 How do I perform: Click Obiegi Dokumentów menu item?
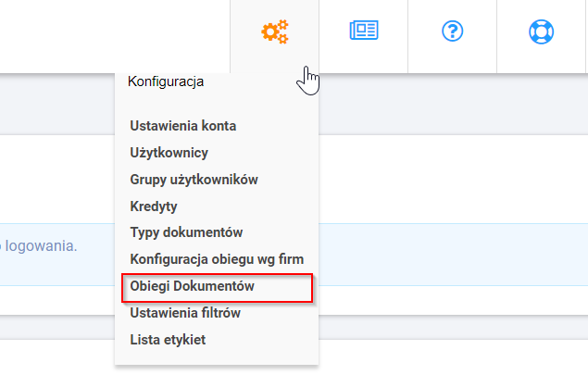point(193,286)
